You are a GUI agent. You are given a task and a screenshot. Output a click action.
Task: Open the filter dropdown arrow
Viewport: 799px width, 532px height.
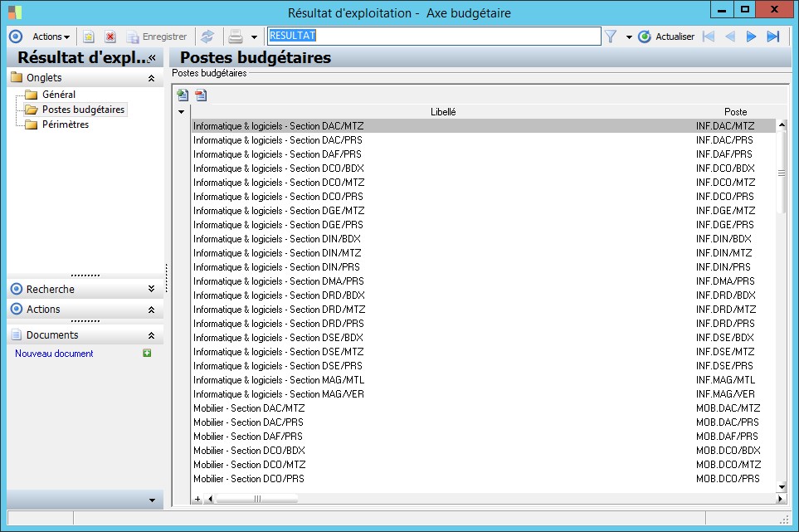coord(629,37)
